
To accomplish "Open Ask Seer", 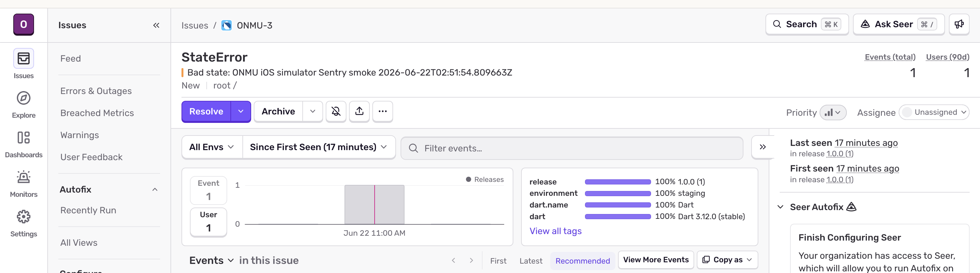I will [898, 24].
